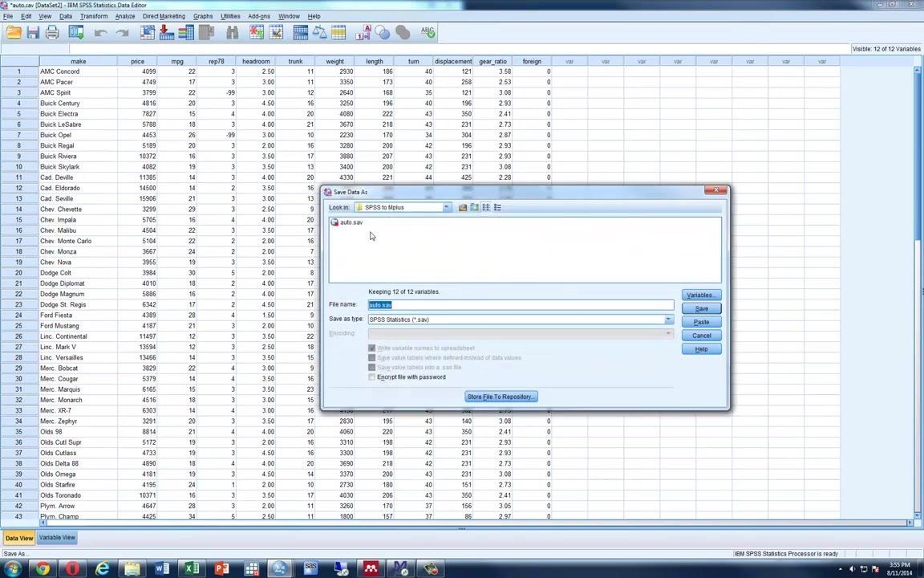The height and width of the screenshot is (578, 924).
Task: Select row header for case 39
Action: click(x=19, y=474)
